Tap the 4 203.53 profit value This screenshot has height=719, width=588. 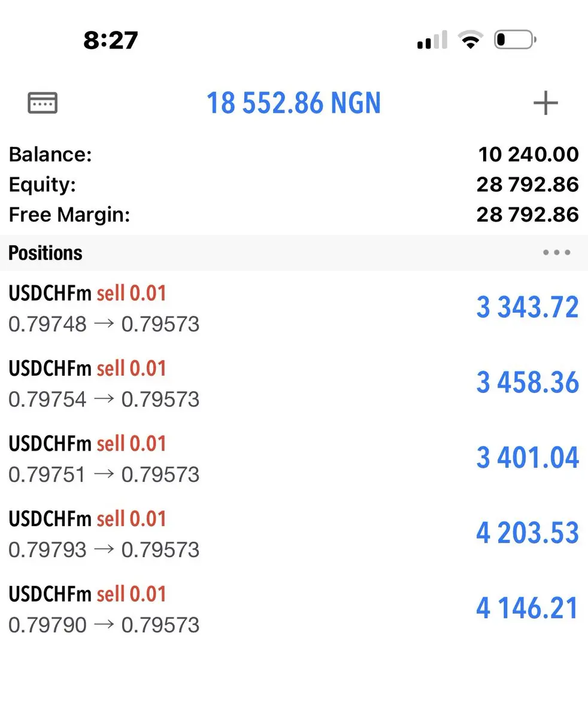tap(528, 533)
